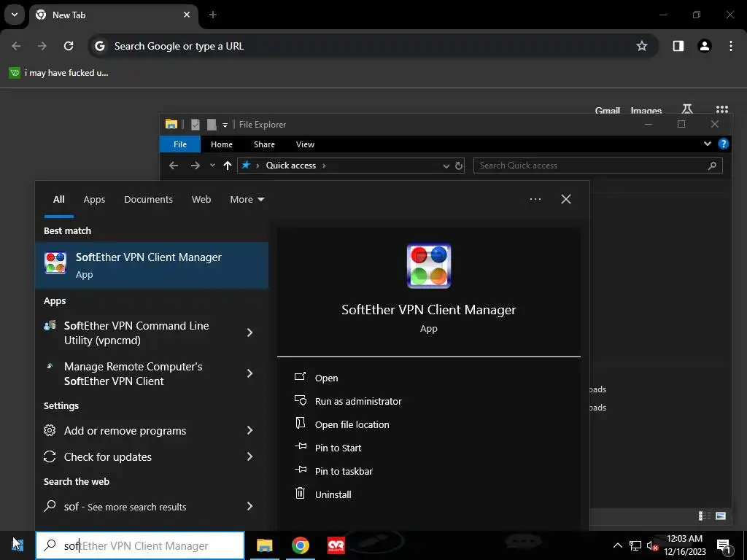Go forward in File Explorer
The height and width of the screenshot is (560, 747).
[x=196, y=166]
